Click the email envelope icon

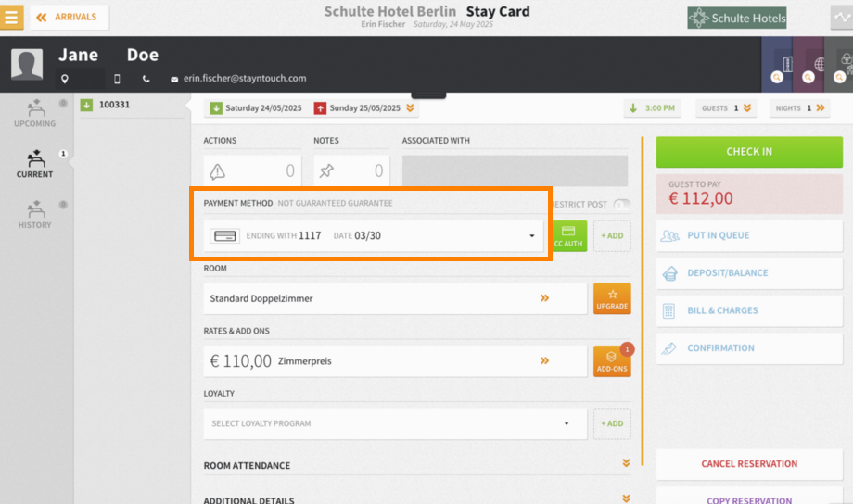pyautogui.click(x=174, y=80)
